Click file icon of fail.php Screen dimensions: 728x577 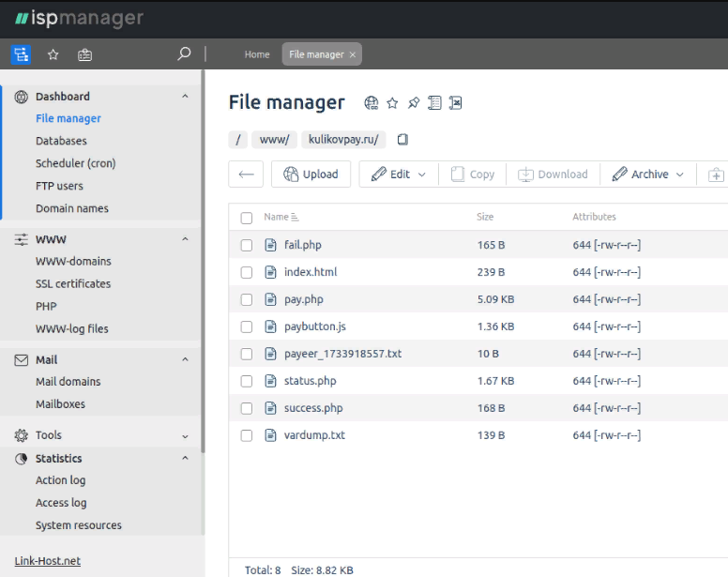tap(270, 245)
